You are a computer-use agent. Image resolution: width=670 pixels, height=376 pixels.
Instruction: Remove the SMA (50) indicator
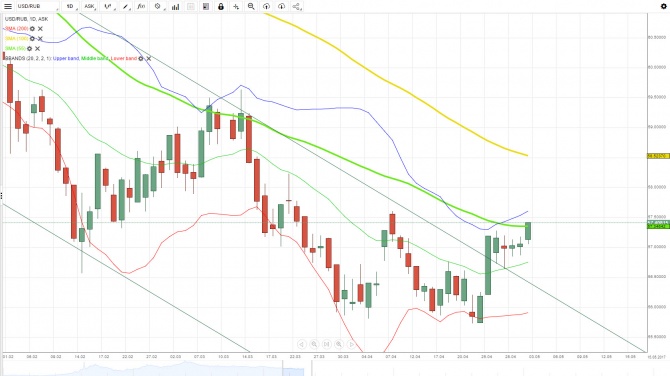(x=38, y=48)
